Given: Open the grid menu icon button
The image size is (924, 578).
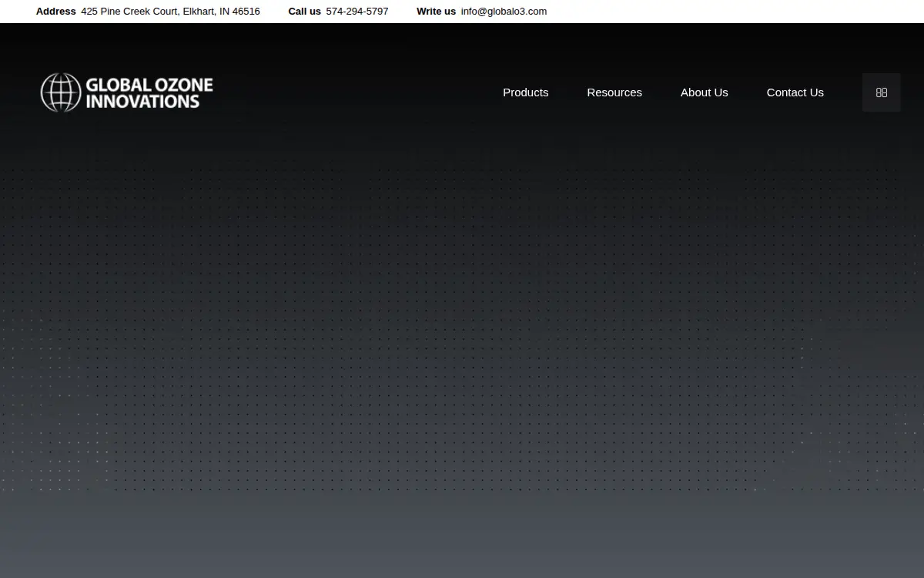Looking at the screenshot, I should [x=882, y=92].
